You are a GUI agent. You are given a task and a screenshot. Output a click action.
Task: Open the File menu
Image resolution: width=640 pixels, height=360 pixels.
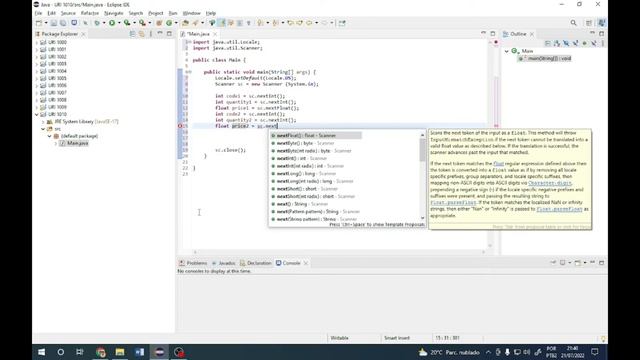(x=38, y=13)
